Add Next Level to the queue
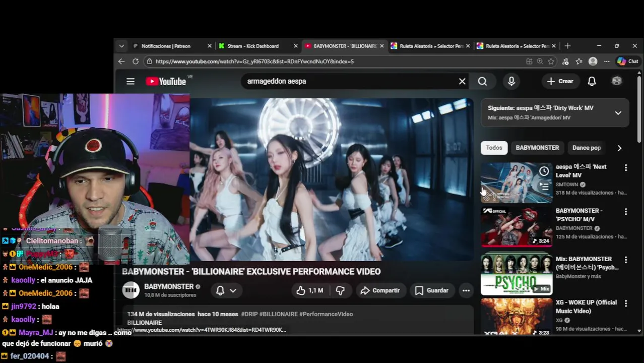 pos(544,187)
